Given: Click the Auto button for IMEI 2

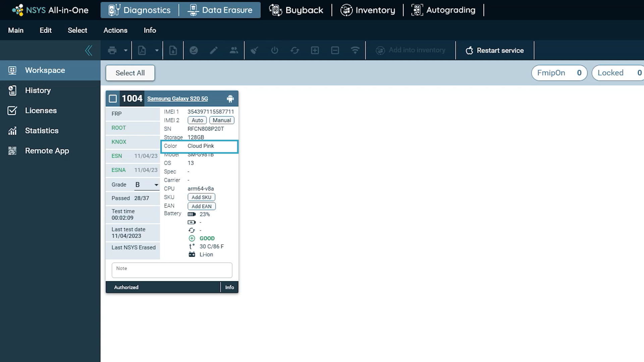Looking at the screenshot, I should [197, 120].
